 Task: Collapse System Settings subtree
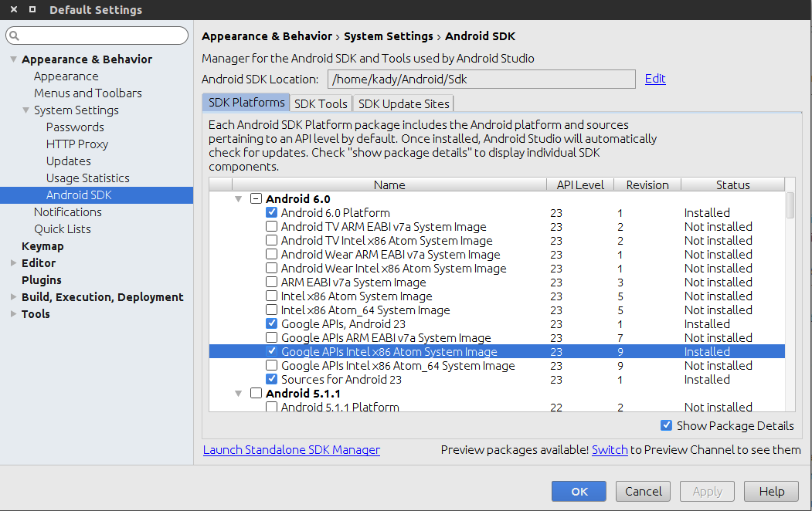tap(26, 110)
